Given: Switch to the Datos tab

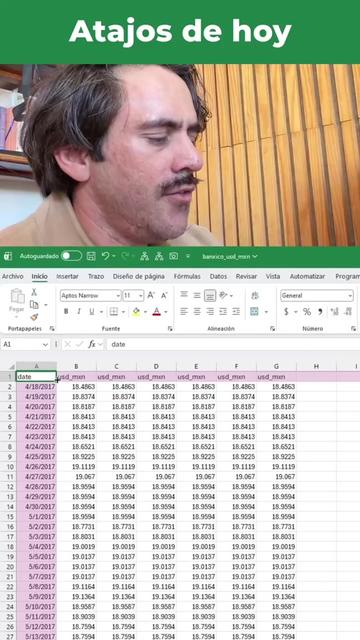Looking at the screenshot, I should pos(218,276).
